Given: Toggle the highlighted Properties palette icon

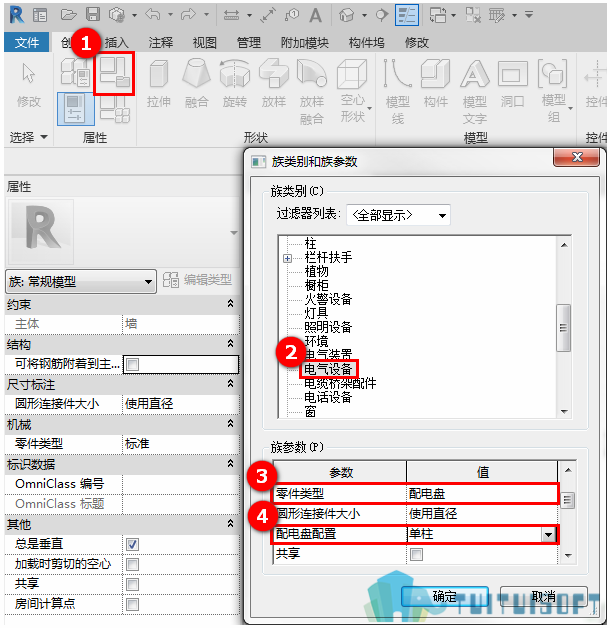Looking at the screenshot, I should click(76, 109).
